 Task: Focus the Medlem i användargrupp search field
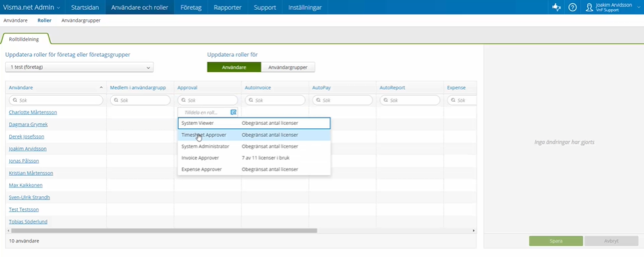140,100
